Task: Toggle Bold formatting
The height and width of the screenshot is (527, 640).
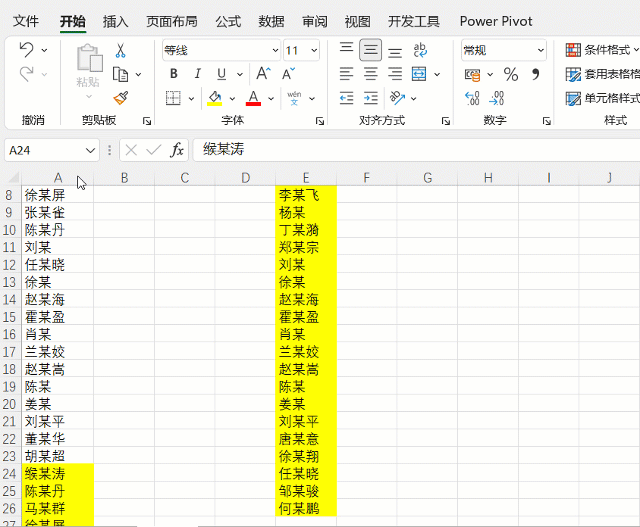Action: click(174, 74)
